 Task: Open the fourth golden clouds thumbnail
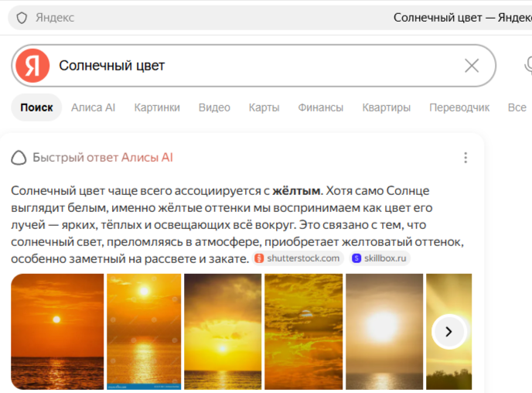304,332
